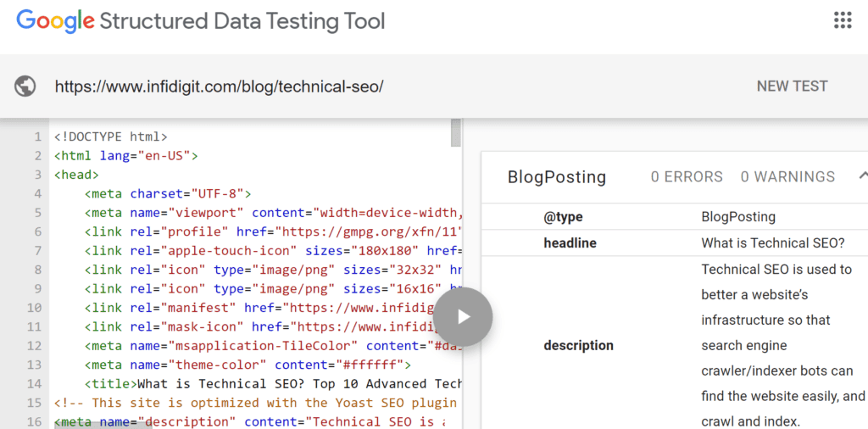Click the apple-touch-icon link line
This screenshot has width=868, height=429.
click(x=274, y=251)
